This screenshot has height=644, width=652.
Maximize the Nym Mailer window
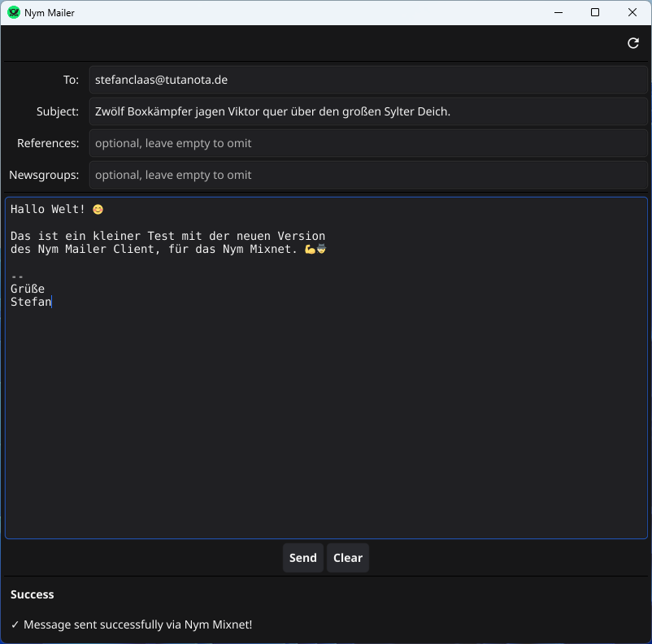595,12
